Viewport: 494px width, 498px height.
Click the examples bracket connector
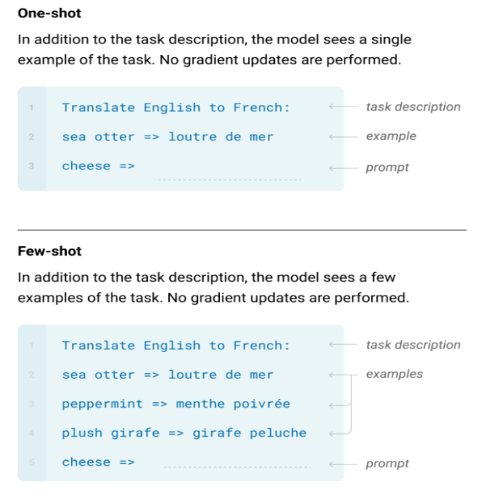351,404
